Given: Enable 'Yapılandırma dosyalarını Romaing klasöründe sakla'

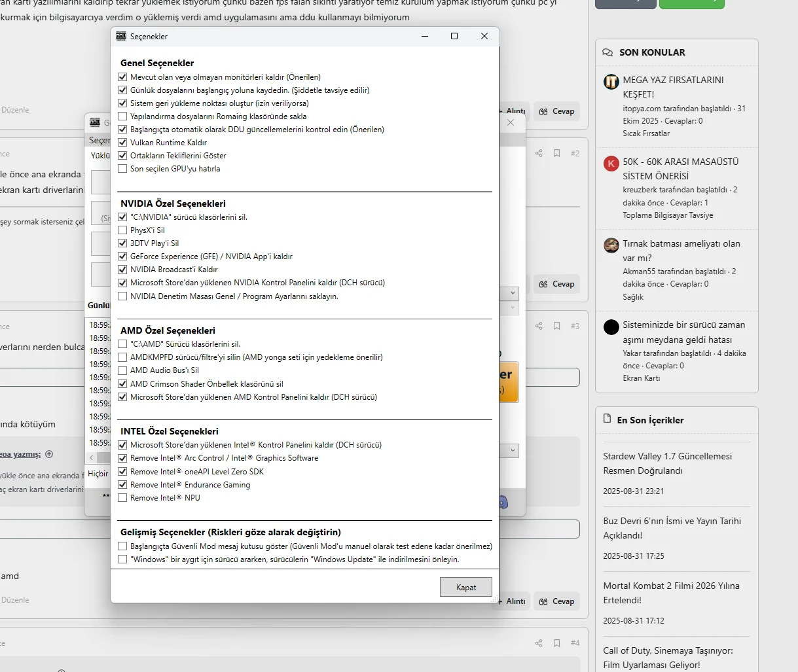Looking at the screenshot, I should [122, 116].
